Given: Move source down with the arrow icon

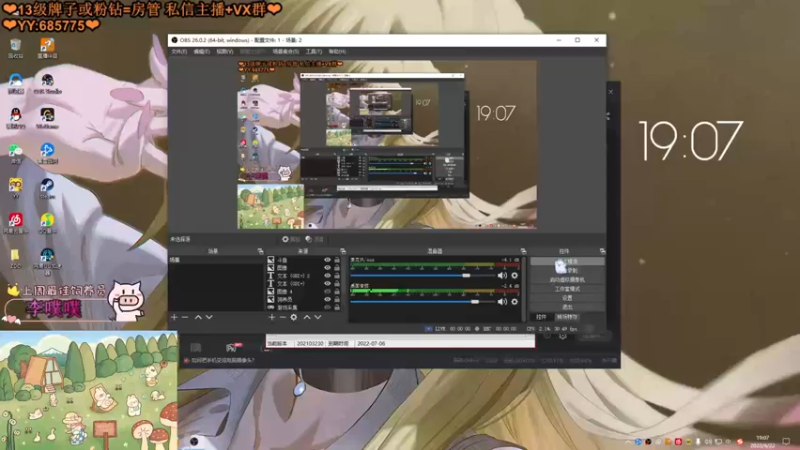Looking at the screenshot, I should click(318, 317).
